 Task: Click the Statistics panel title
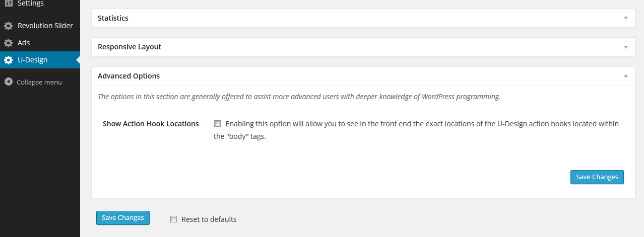click(113, 18)
